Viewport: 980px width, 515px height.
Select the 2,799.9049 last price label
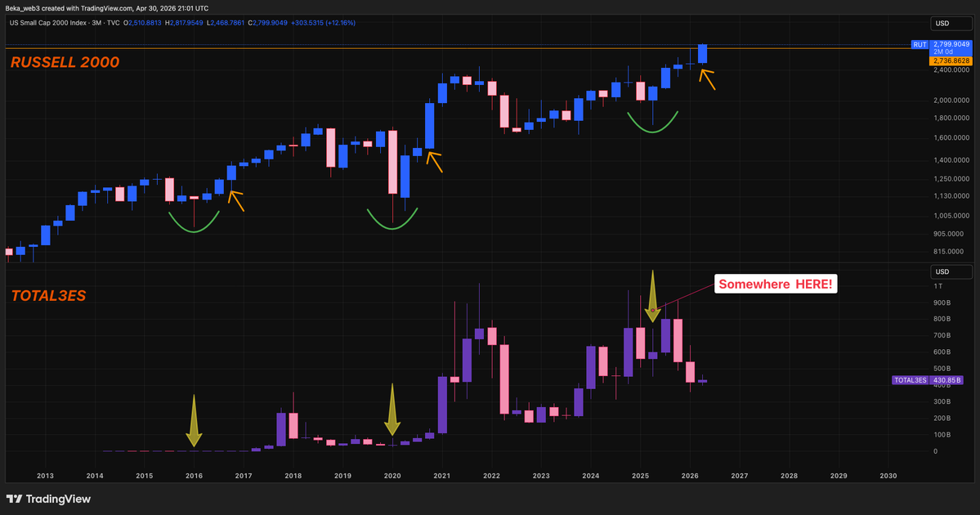[x=951, y=44]
